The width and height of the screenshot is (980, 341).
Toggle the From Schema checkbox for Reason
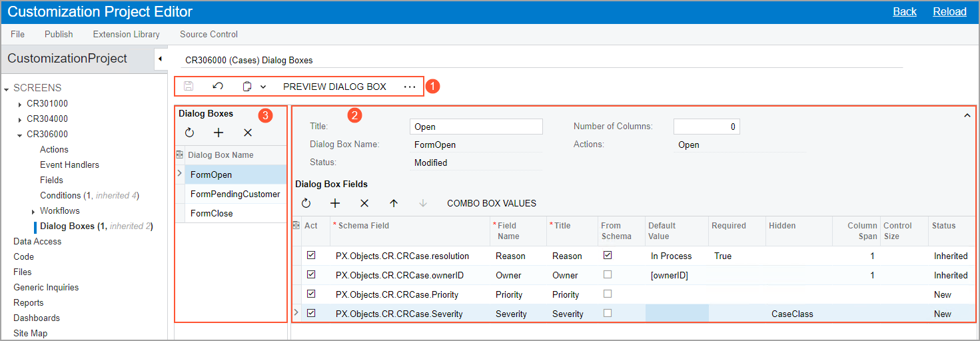pyautogui.click(x=607, y=255)
